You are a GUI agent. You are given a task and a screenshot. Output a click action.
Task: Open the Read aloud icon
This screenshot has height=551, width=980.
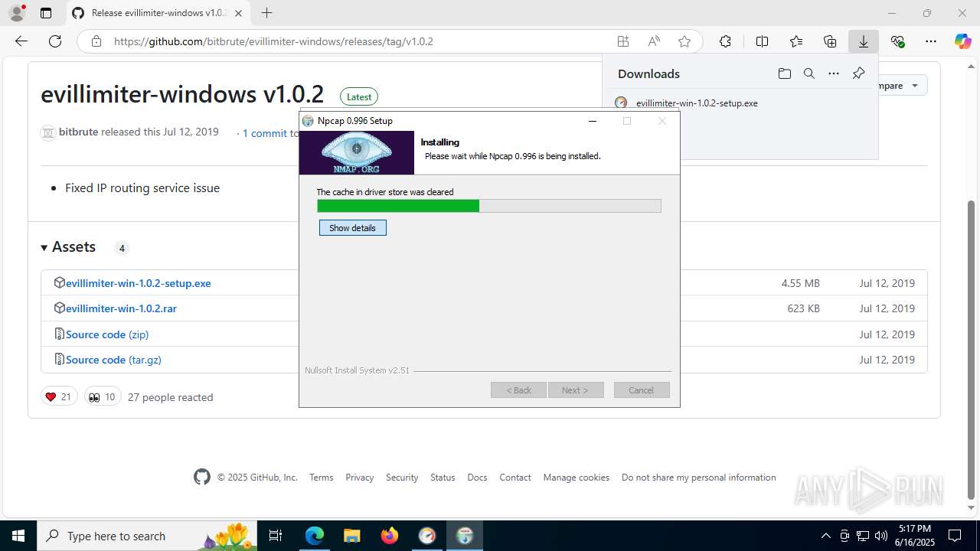(654, 41)
